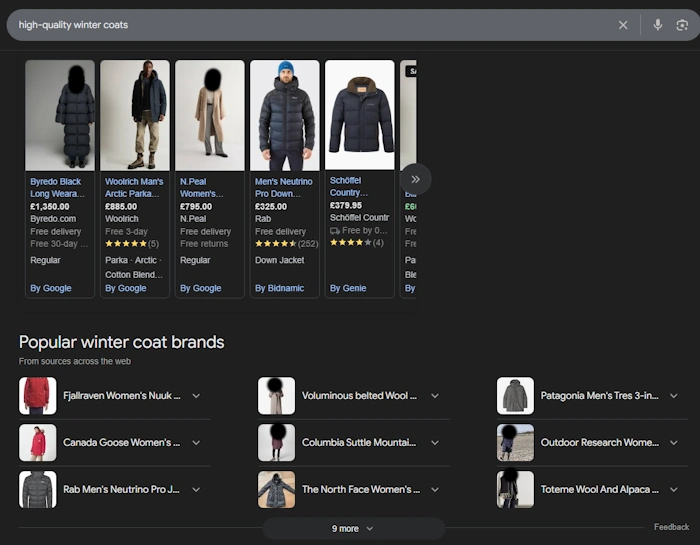Click Rab jacket rating (252)

[x=286, y=244]
